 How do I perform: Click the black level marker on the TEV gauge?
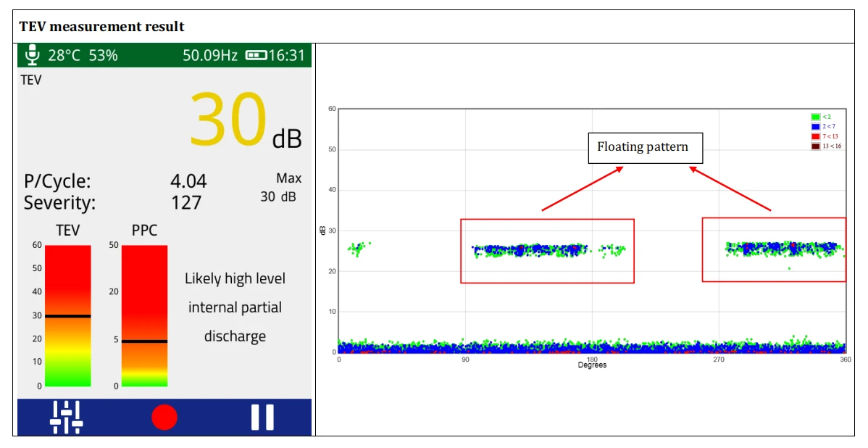click(x=68, y=316)
